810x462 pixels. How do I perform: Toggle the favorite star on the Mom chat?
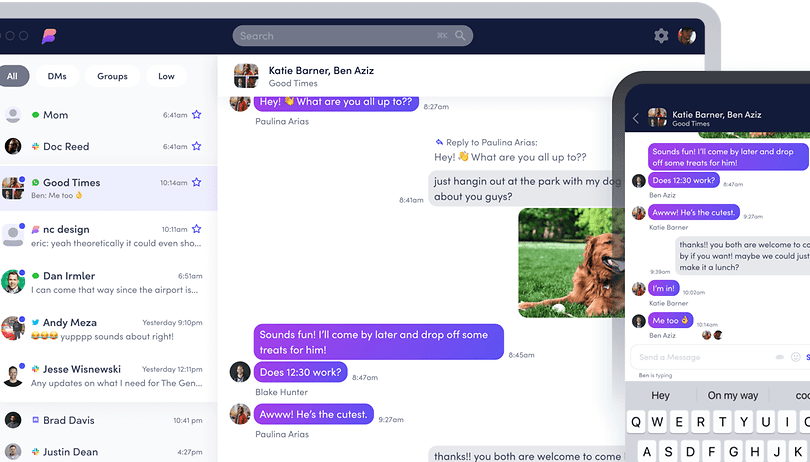196,115
